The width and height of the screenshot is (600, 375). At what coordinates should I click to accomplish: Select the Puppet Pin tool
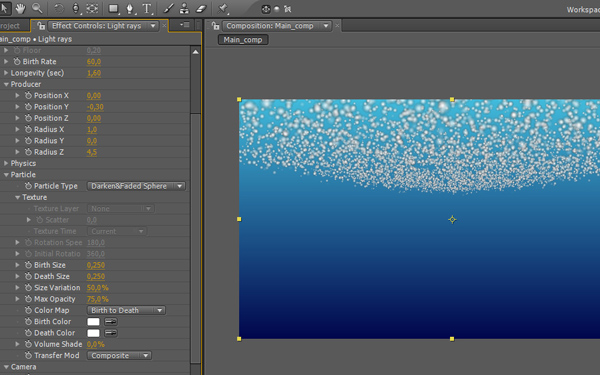pos(223,9)
